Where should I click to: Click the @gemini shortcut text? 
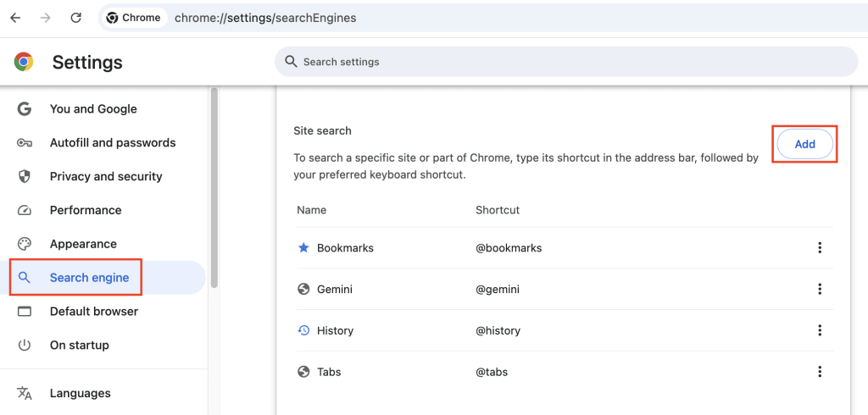[498, 289]
